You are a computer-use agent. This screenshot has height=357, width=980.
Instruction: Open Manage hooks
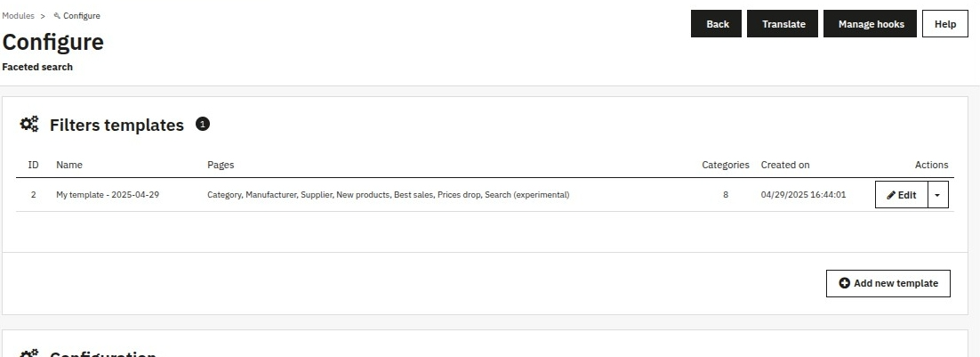click(870, 24)
